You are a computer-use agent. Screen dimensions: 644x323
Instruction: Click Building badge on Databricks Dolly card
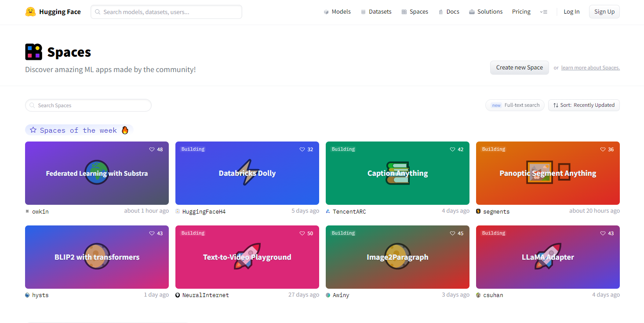point(193,149)
